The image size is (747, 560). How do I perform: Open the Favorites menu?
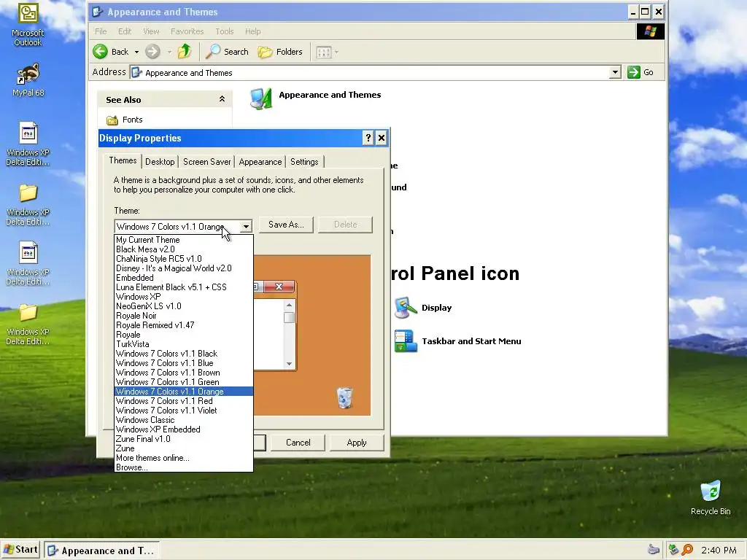click(187, 31)
